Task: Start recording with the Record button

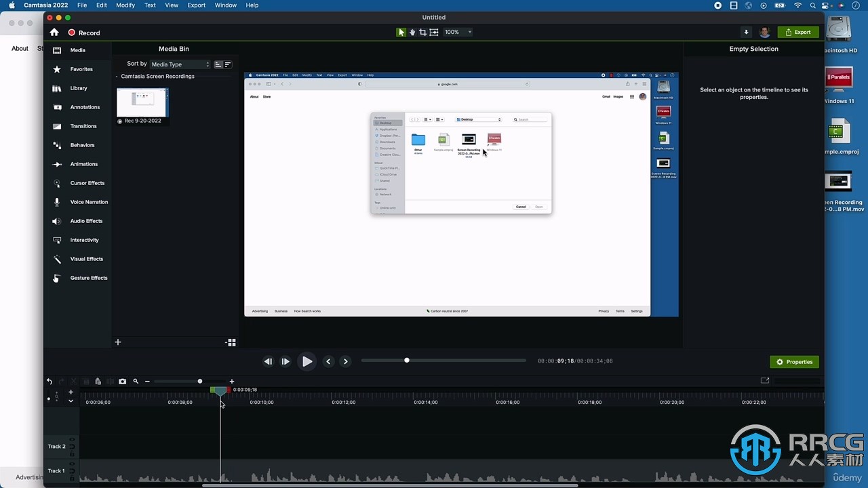Action: pyautogui.click(x=84, y=33)
